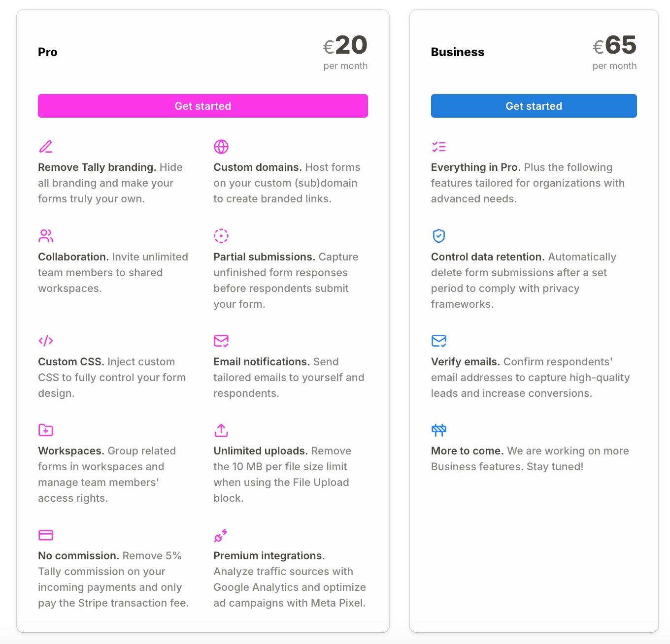Click the folder plus Workspaces icon

click(46, 430)
